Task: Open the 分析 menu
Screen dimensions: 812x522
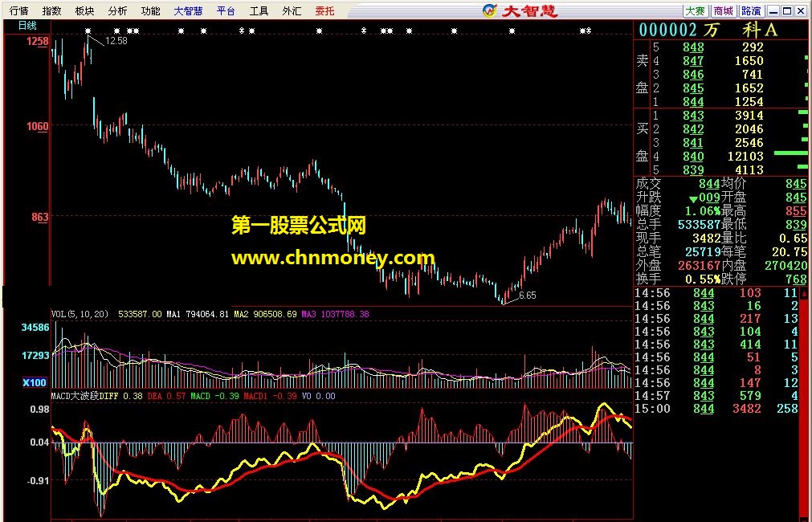Action: pyautogui.click(x=117, y=10)
